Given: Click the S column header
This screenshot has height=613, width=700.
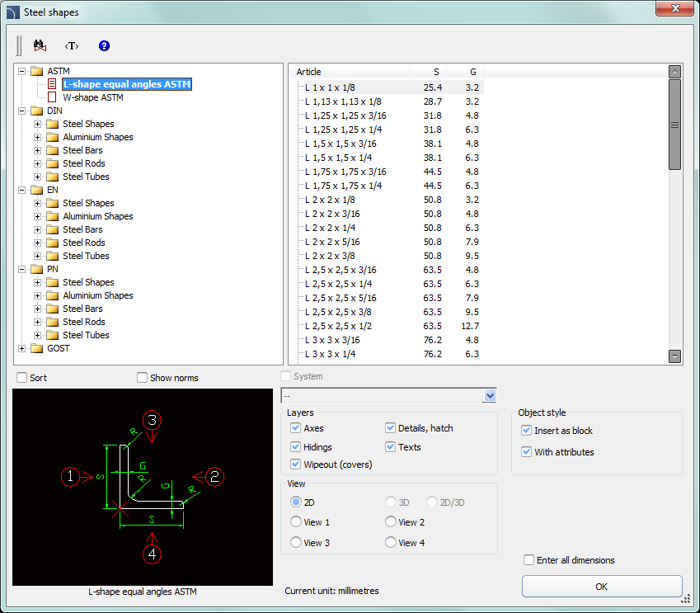Looking at the screenshot, I should [x=428, y=72].
